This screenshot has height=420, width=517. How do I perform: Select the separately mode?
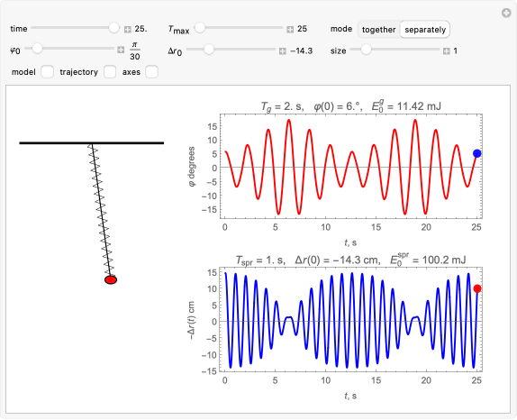[425, 30]
